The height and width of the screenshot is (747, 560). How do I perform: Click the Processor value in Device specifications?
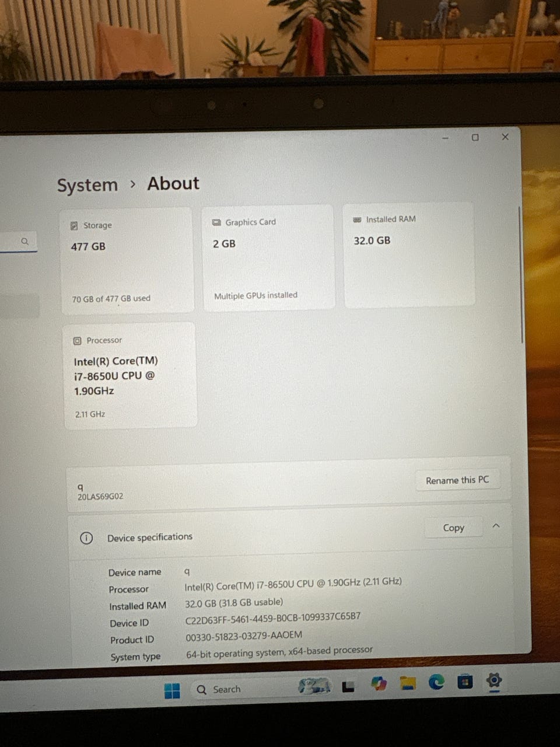pos(293,584)
